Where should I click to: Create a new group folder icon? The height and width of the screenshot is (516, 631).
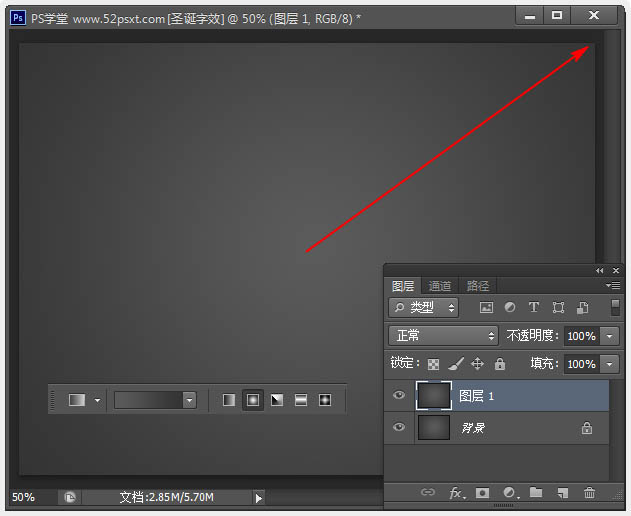536,492
